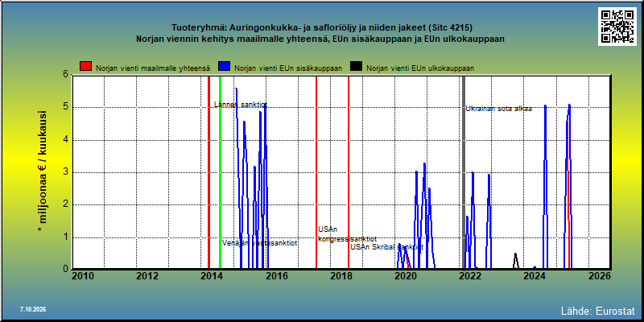Click the chart title Tuoteryhmä line
Screen dimensions: 644x322
[x=321, y=28]
